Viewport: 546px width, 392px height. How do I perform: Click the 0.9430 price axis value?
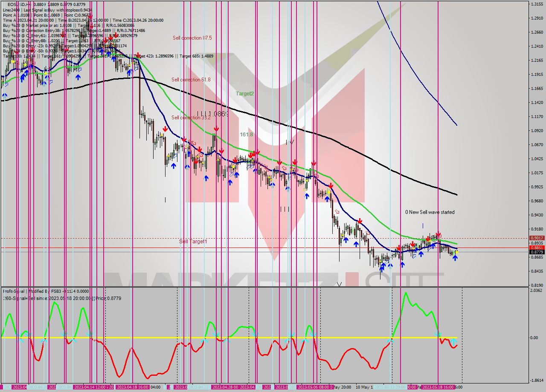(536, 215)
